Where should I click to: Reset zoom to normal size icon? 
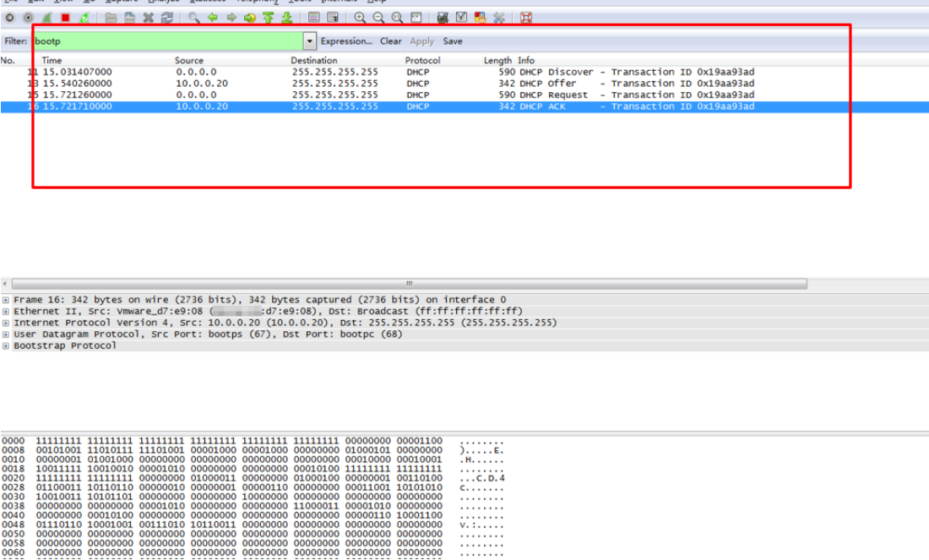(397, 18)
